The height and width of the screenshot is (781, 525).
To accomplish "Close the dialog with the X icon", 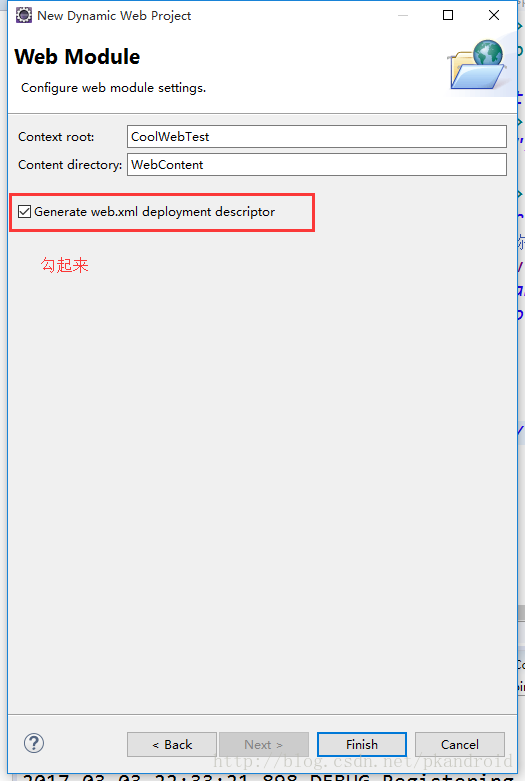I will coord(494,15).
